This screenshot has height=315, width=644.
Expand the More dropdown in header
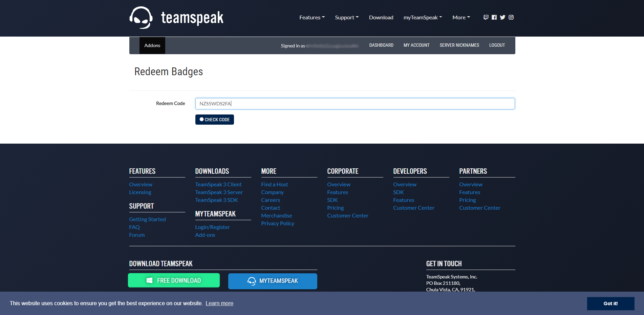pyautogui.click(x=461, y=17)
